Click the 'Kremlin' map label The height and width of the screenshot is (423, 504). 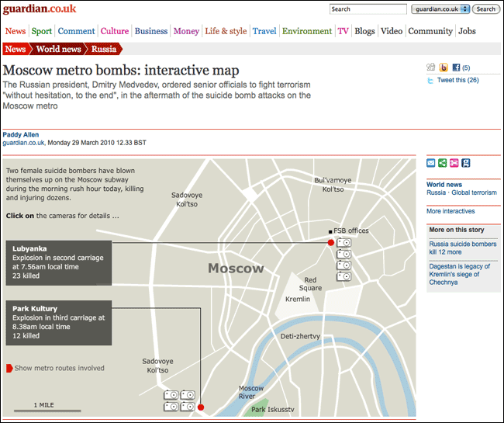(298, 299)
